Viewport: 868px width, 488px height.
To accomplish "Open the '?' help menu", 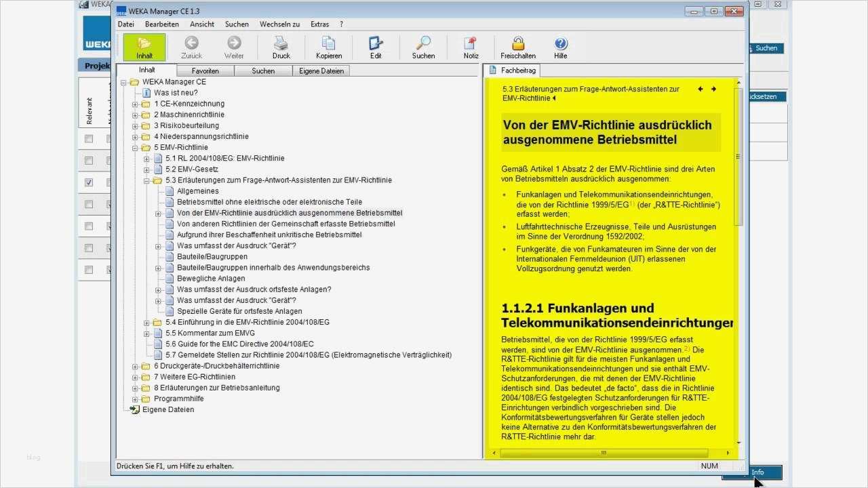I will (341, 24).
